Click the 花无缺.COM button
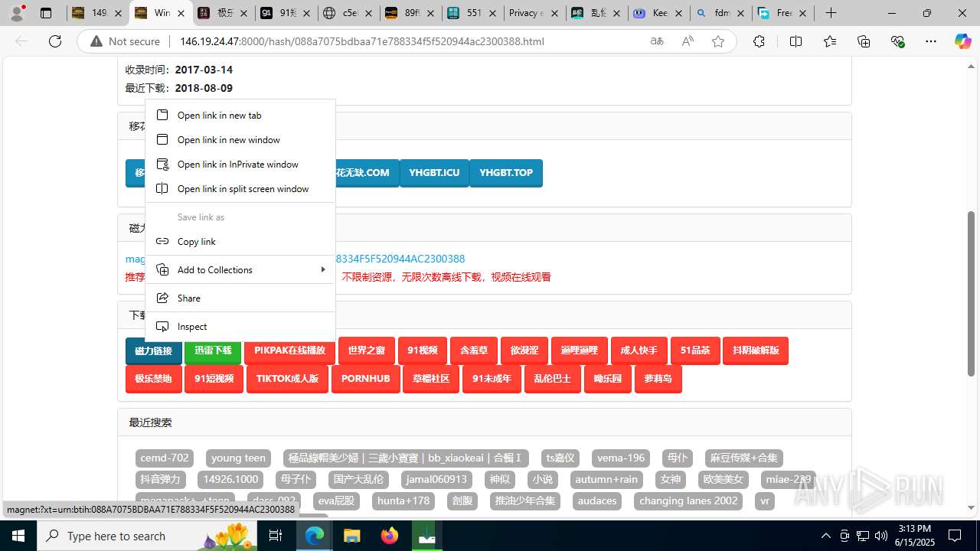The height and width of the screenshot is (551, 980). click(x=366, y=173)
